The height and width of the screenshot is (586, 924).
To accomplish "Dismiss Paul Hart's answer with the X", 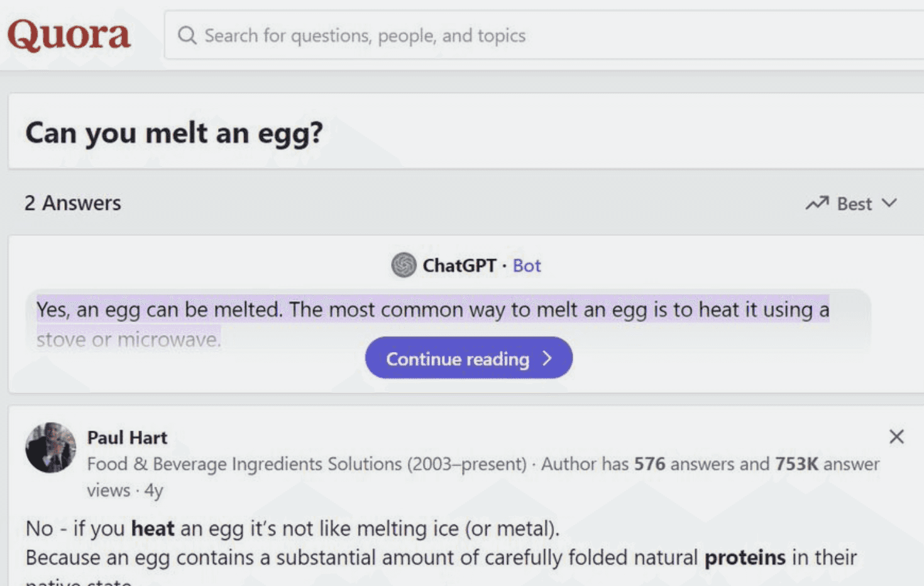I will tap(896, 436).
